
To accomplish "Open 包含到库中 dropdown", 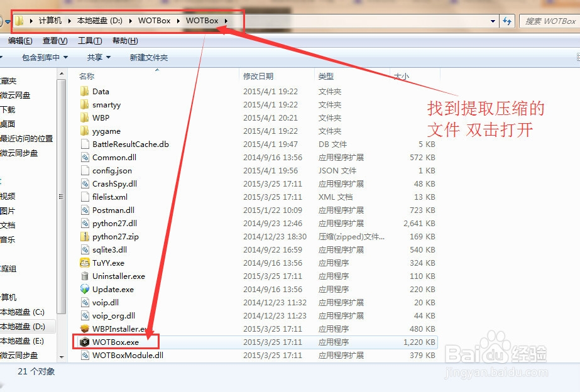I will [45, 57].
